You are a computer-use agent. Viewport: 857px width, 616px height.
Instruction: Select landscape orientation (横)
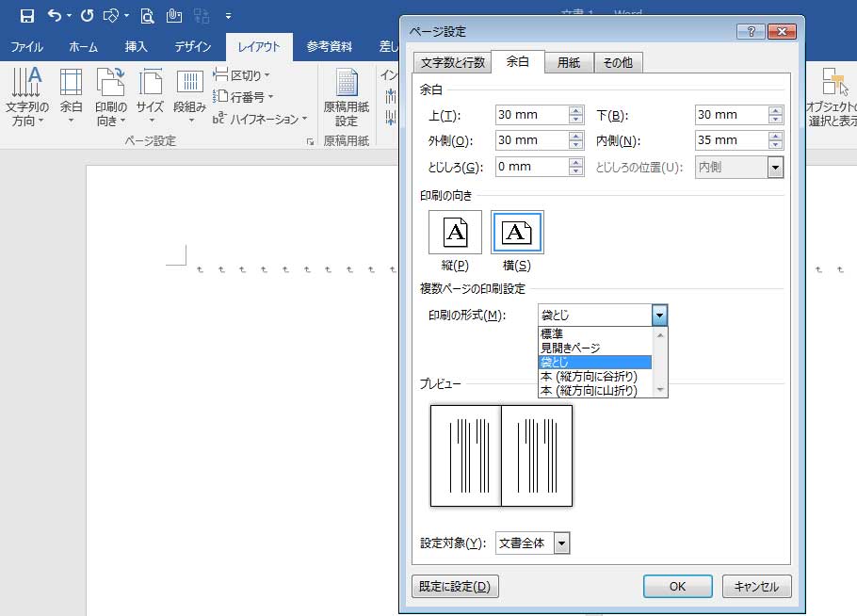click(517, 233)
